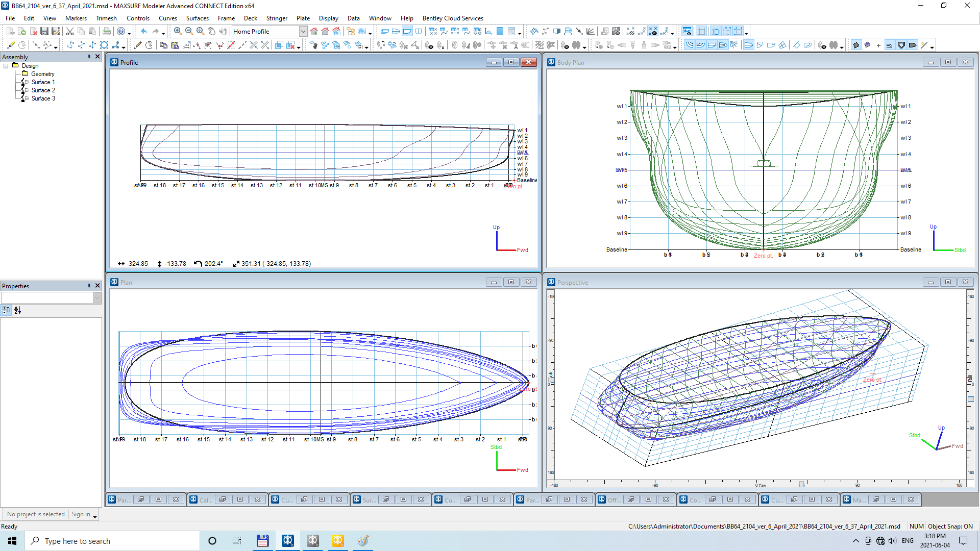Screen dimensions: 980x551
Task: Collapse the Design tree node
Action: point(6,66)
